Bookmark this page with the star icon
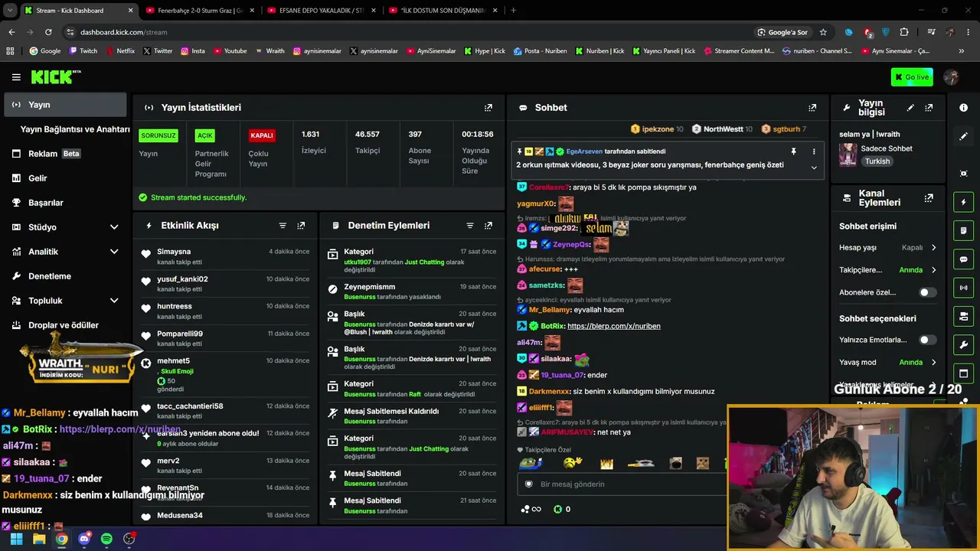Viewport: 980px width, 551px height. (x=823, y=32)
